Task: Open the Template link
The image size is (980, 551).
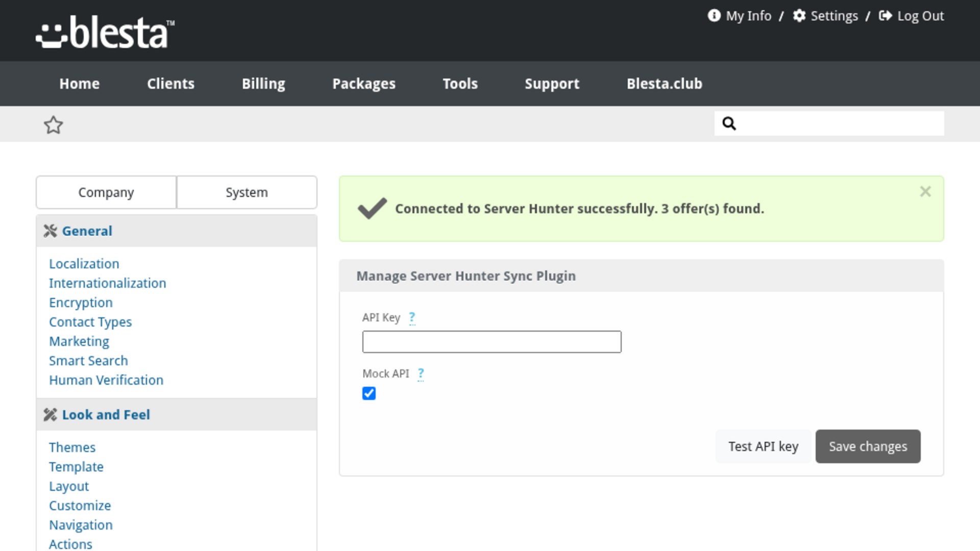Action: [x=76, y=467]
